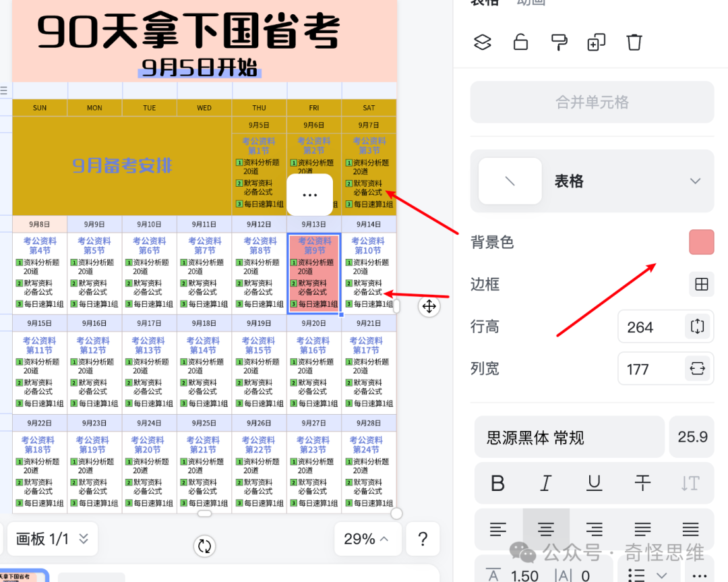This screenshot has width=728, height=582.
Task: Select the WED header cell
Action: [204, 108]
